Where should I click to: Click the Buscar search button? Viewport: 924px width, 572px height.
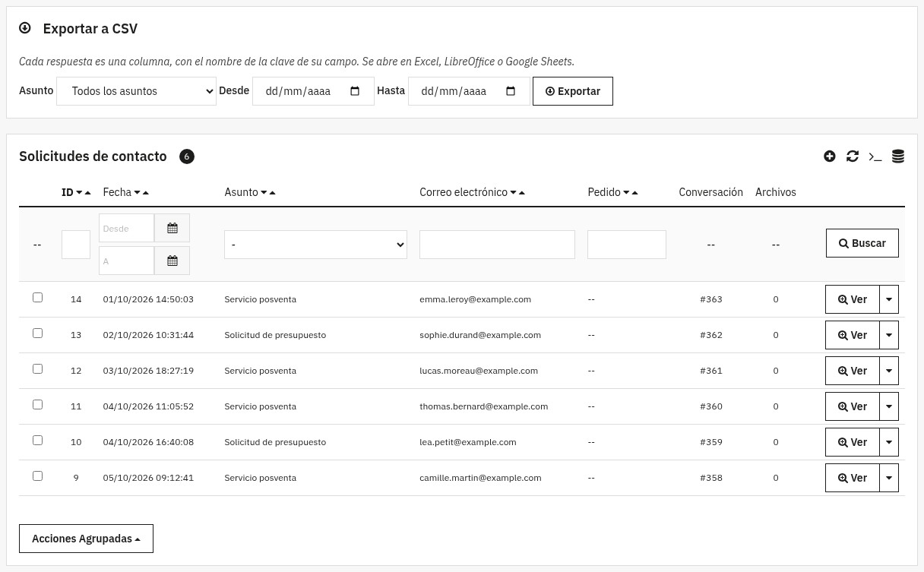click(862, 243)
